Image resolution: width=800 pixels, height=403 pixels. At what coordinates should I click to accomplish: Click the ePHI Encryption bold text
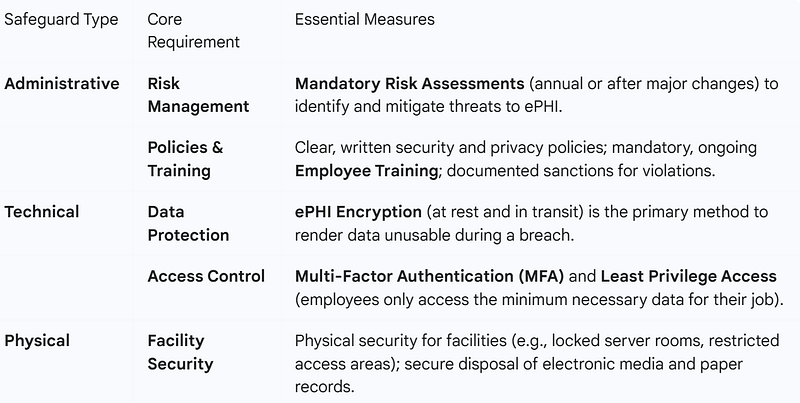pos(358,212)
